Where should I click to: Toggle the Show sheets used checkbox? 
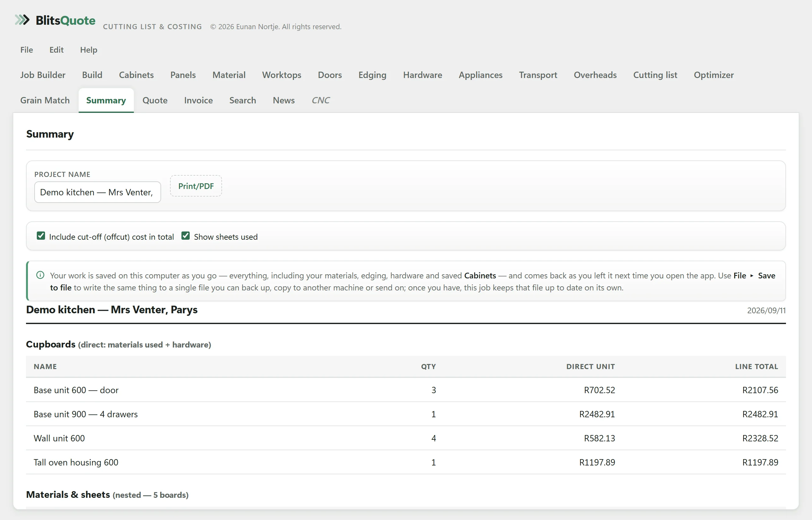coord(186,236)
